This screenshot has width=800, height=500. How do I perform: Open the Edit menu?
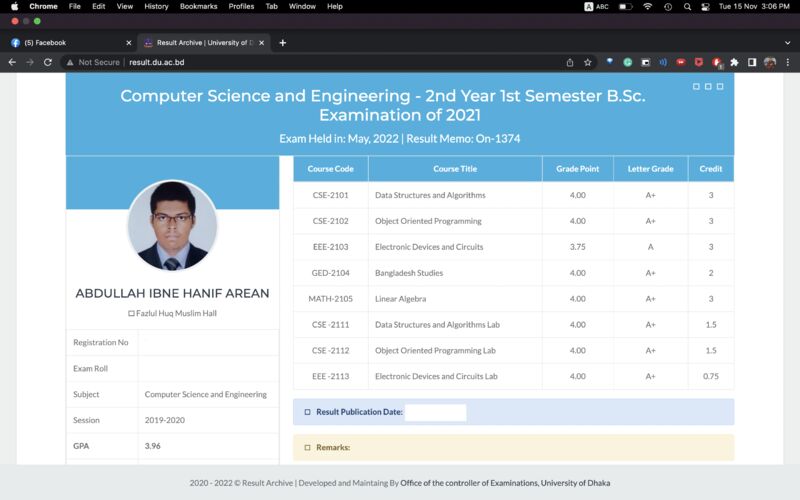click(98, 7)
